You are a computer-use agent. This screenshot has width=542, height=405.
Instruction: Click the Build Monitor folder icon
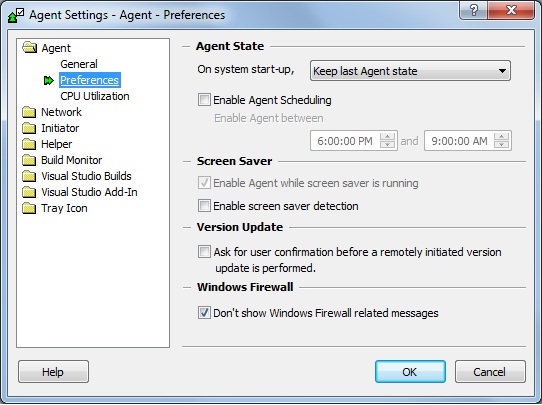click(29, 160)
